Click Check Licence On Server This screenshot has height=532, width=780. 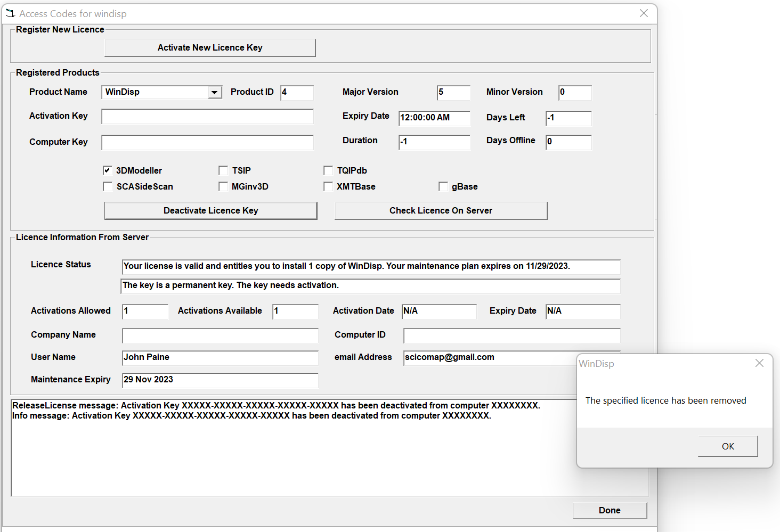(x=441, y=210)
